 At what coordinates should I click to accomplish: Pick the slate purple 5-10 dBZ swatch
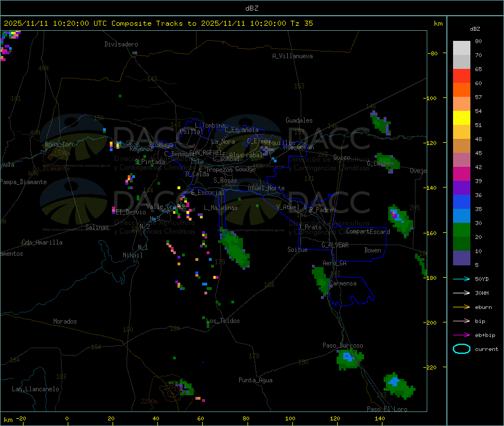[x=461, y=258]
